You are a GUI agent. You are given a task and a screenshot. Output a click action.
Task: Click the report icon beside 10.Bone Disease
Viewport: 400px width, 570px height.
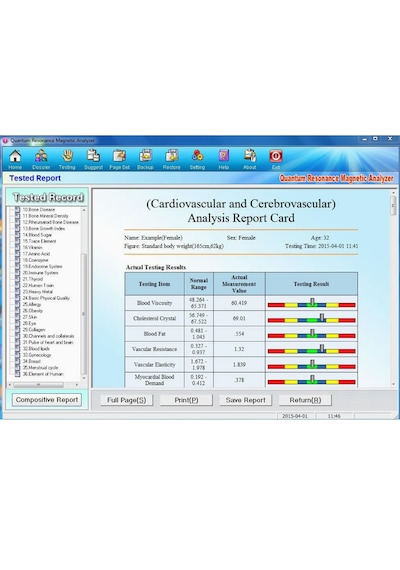tap(17, 210)
